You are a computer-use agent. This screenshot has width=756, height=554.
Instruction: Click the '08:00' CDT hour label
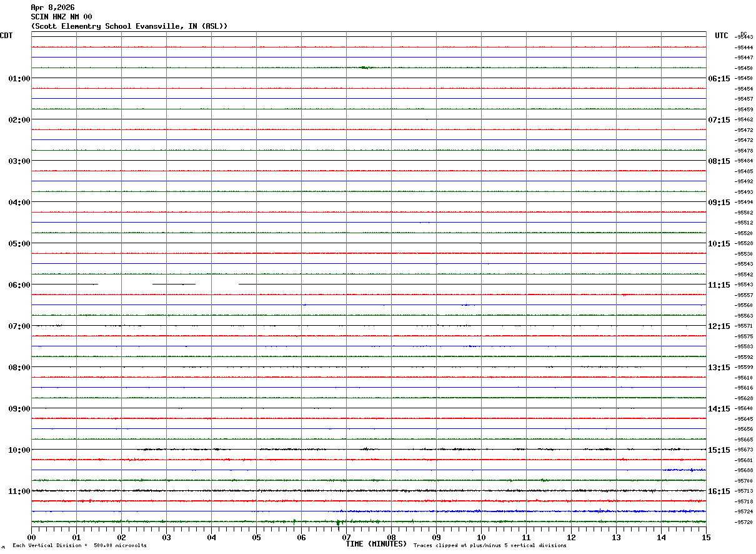(19, 368)
